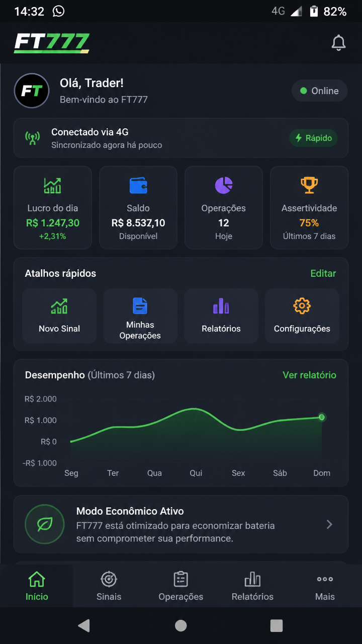Select the Início bottom tab

[37, 586]
